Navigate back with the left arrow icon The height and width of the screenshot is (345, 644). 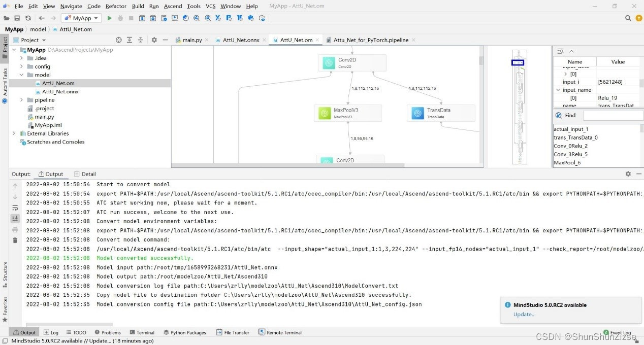point(42,18)
